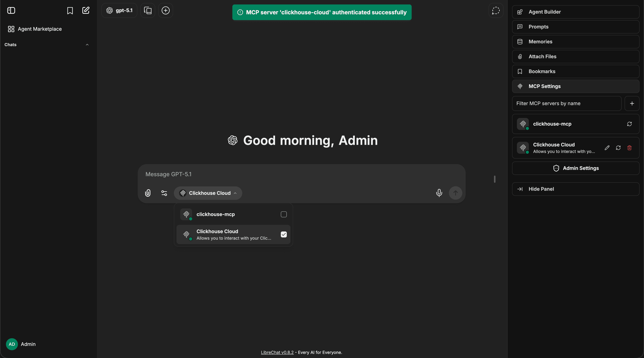This screenshot has width=644, height=358.
Task: Create a new chat using the pencil icon
Action: [x=86, y=10]
